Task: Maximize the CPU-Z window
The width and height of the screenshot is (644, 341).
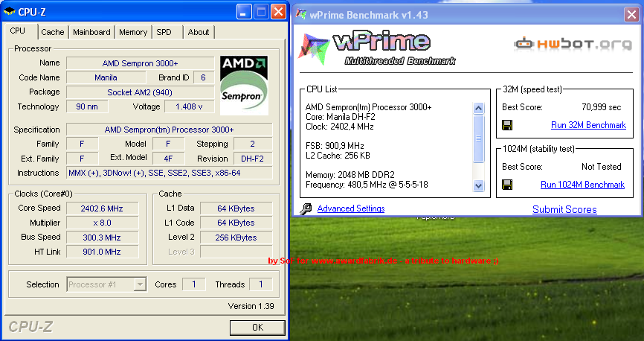Action: point(261,12)
